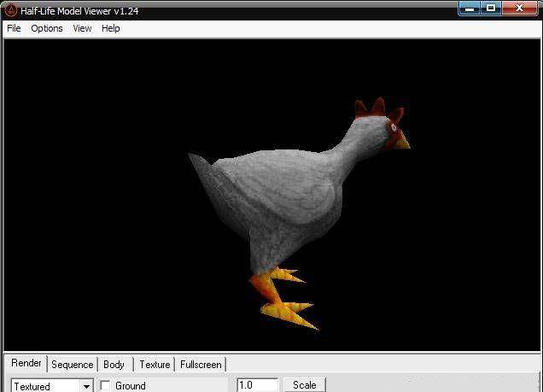Open the File menu

pyautogui.click(x=14, y=28)
